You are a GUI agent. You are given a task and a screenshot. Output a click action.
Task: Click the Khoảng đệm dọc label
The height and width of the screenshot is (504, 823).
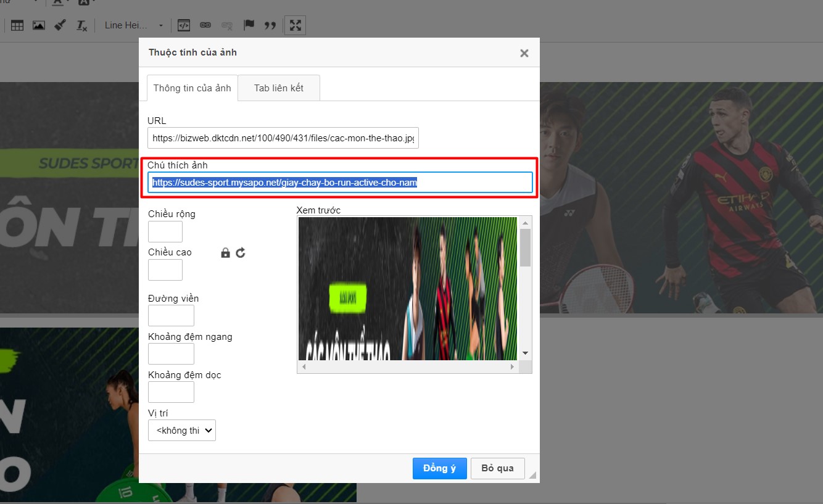tap(184, 375)
